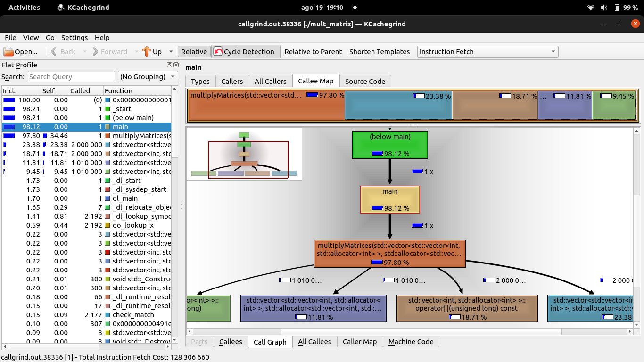Image resolution: width=644 pixels, height=362 pixels.
Task: Click the Forward arrow toolbar icon
Action: [x=95, y=52]
